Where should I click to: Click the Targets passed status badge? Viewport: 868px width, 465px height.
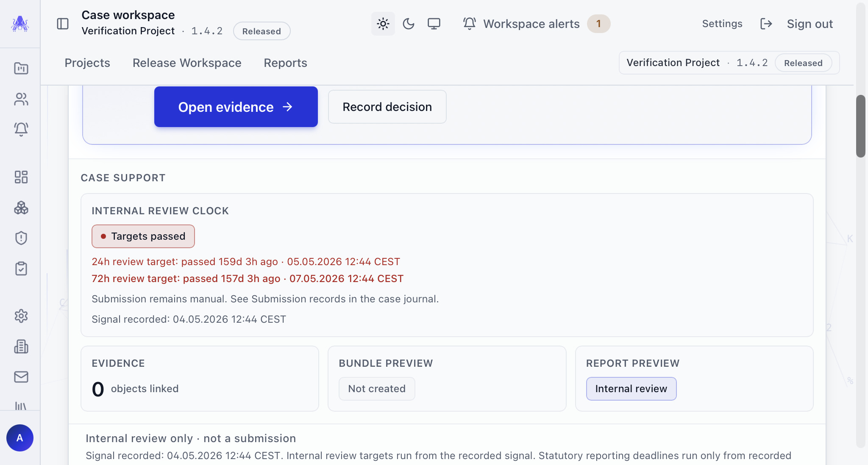click(143, 236)
